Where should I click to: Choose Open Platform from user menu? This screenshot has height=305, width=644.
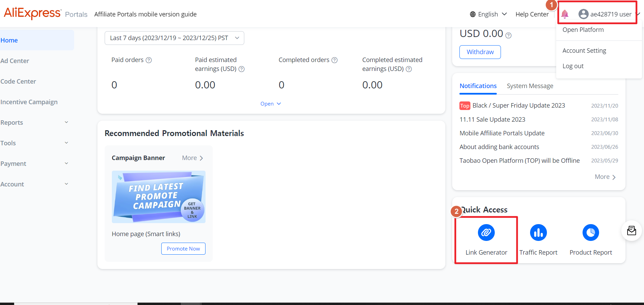coord(583,30)
